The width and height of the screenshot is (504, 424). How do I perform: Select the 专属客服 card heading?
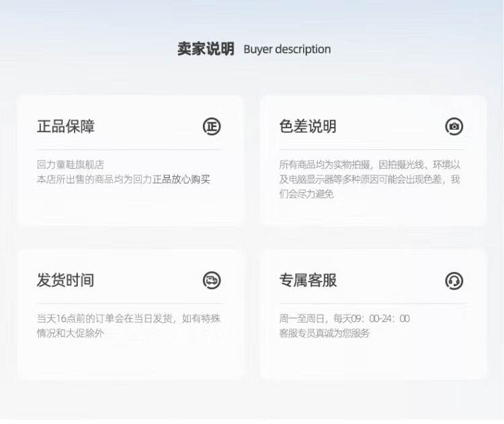click(x=308, y=280)
